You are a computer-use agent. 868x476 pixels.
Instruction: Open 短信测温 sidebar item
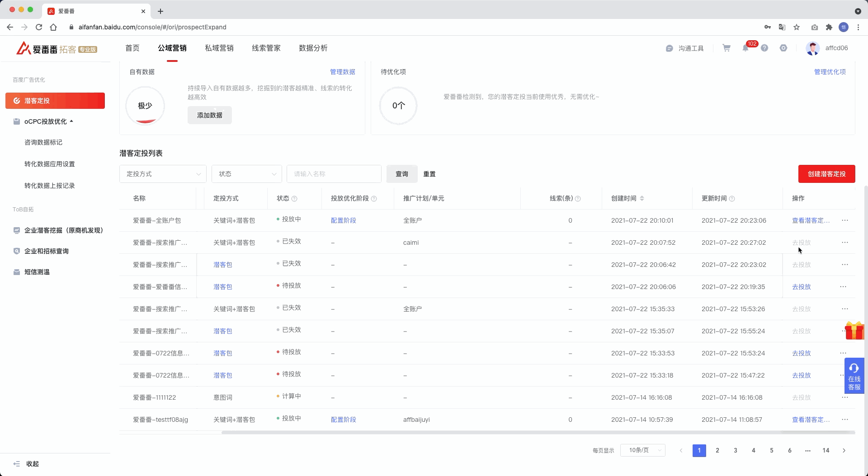point(32,272)
